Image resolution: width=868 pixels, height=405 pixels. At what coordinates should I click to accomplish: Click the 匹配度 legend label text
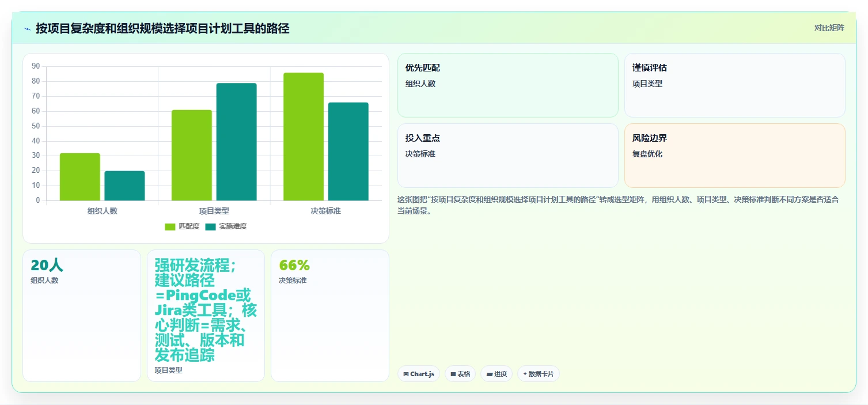tap(189, 226)
